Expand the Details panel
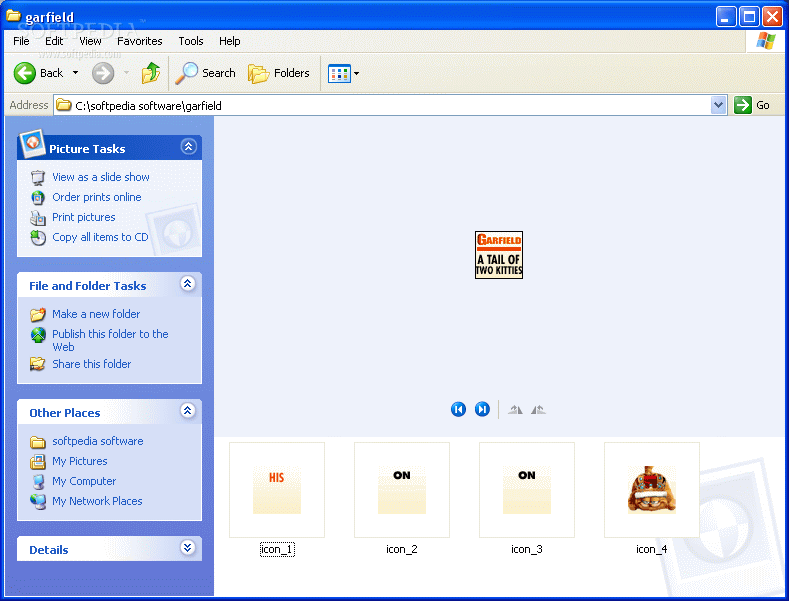 coord(188,548)
